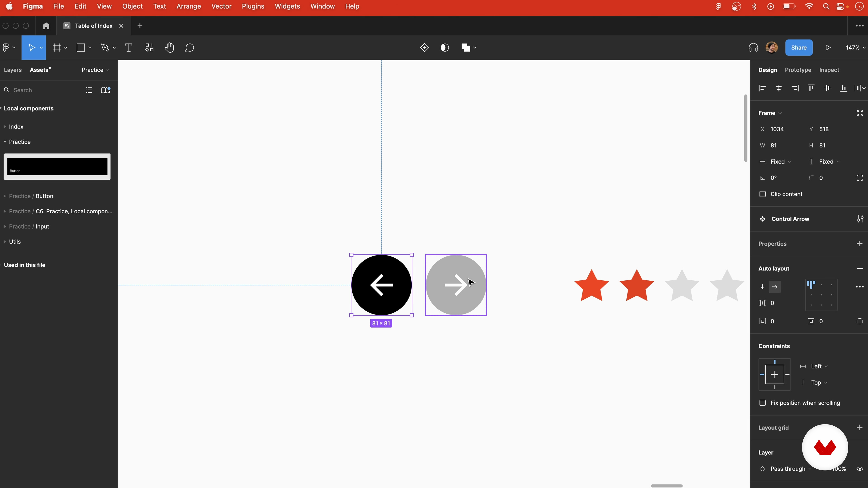868x488 pixels.
Task: Open advanced auto layout settings
Action: coord(860,287)
